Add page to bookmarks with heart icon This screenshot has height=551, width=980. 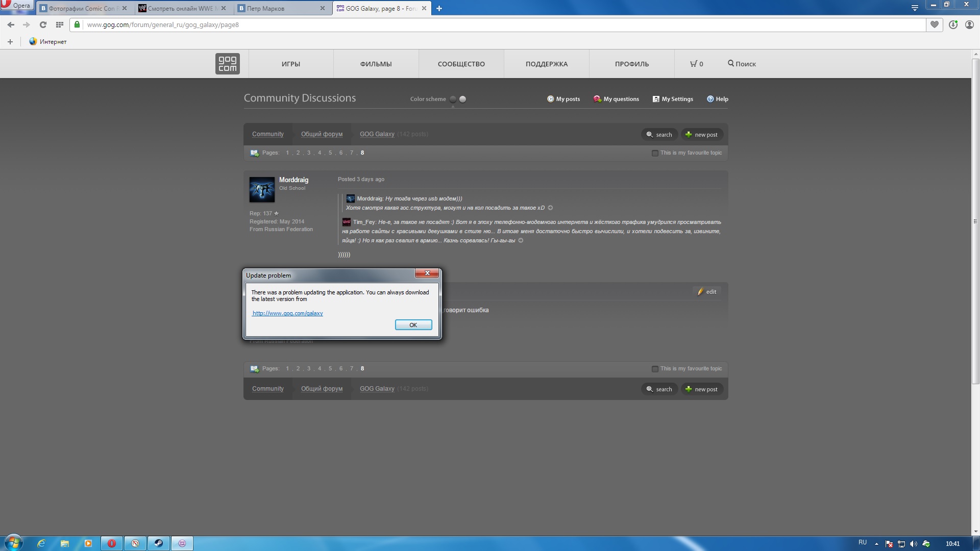point(935,24)
